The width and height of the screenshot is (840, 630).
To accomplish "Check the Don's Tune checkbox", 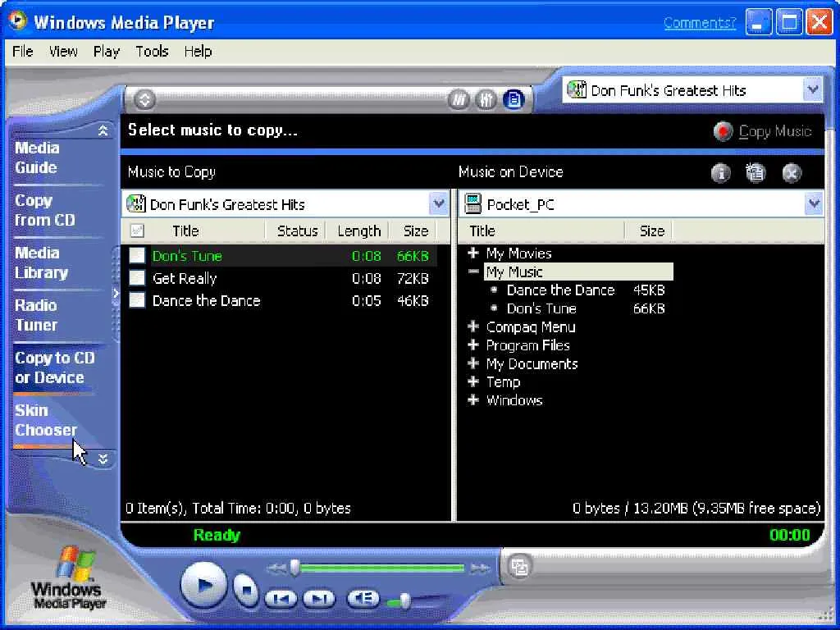I will coord(137,256).
